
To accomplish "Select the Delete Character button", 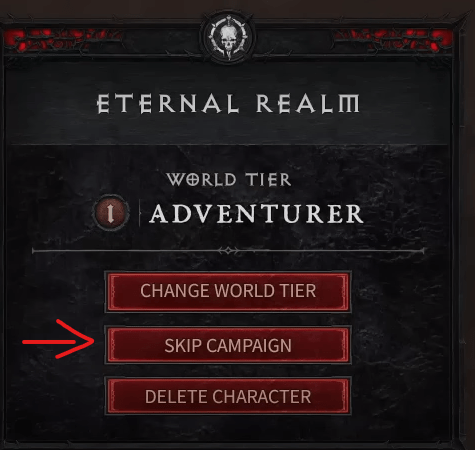I will (228, 396).
